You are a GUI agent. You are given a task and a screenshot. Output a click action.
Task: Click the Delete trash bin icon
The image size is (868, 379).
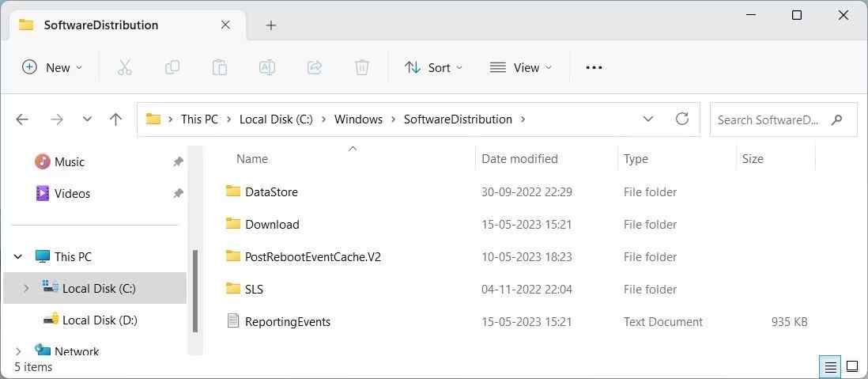(361, 67)
